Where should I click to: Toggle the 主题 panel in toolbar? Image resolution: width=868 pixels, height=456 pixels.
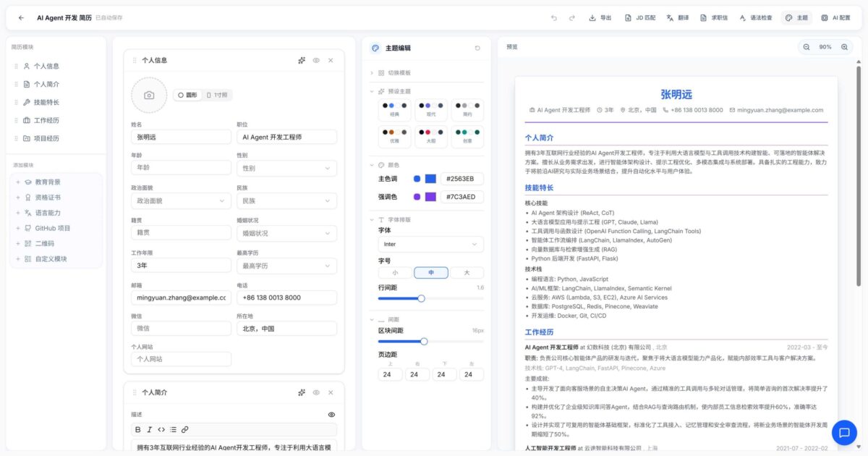click(x=796, y=18)
